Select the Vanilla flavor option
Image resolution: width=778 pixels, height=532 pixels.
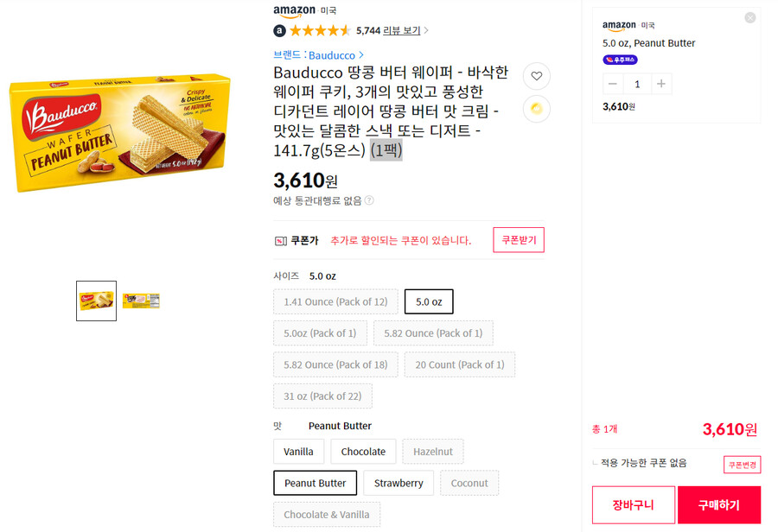[x=298, y=451]
